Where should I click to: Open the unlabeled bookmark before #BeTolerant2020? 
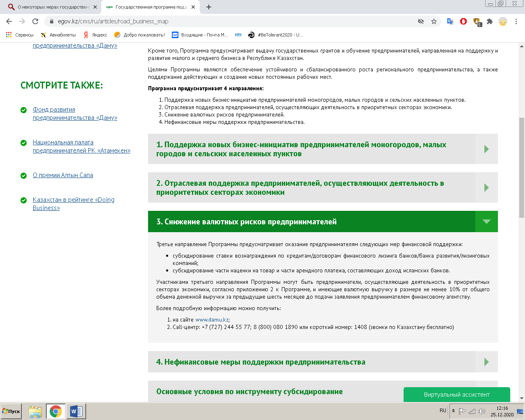coord(238,35)
